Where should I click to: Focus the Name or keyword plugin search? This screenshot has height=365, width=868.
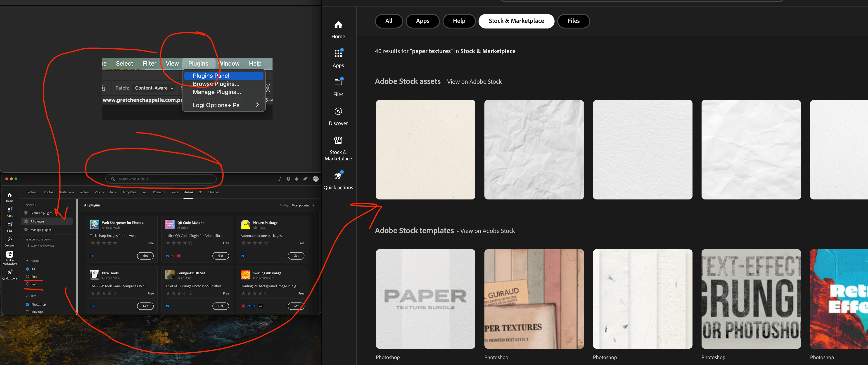tap(49, 246)
